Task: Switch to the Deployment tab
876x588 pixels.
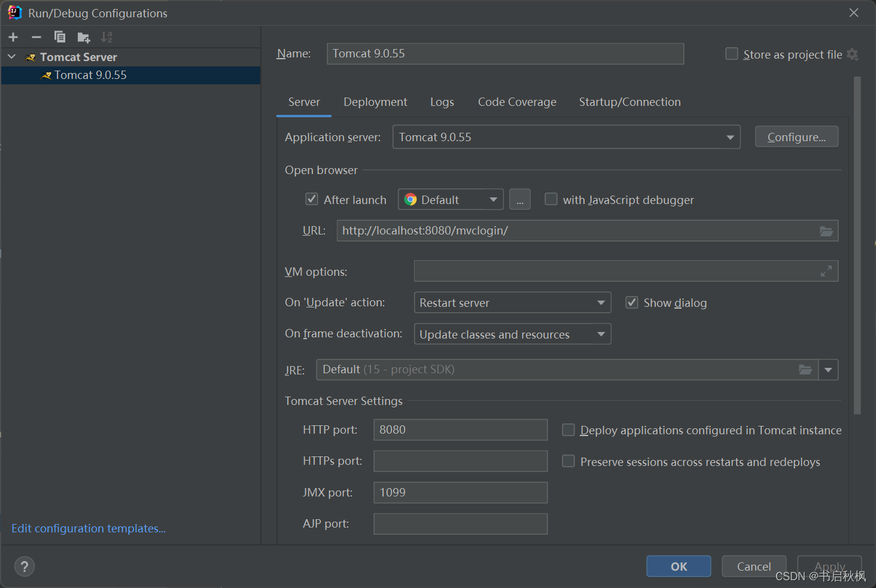Action: click(375, 102)
